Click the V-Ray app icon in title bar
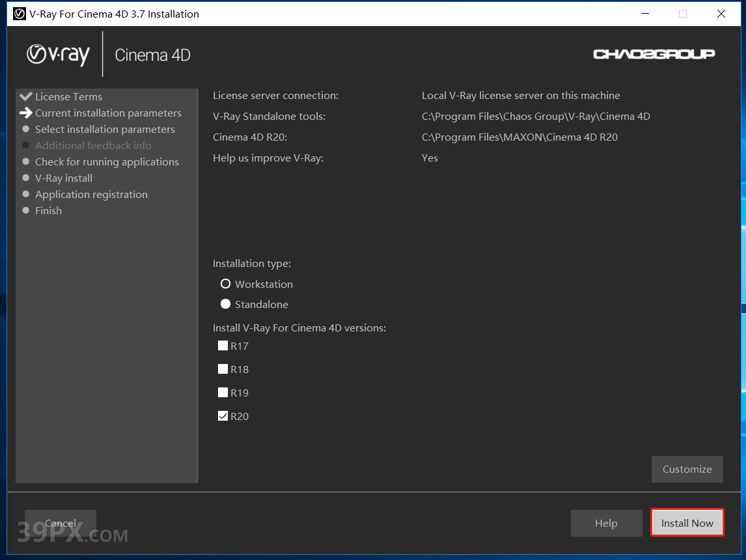746x560 pixels. [19, 14]
